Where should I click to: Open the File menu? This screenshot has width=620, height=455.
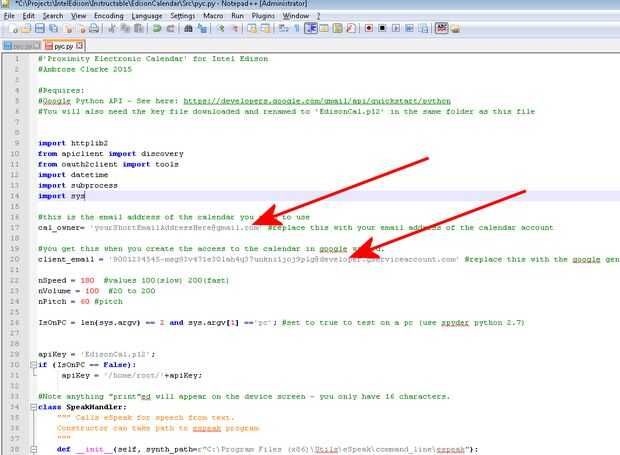(x=9, y=16)
